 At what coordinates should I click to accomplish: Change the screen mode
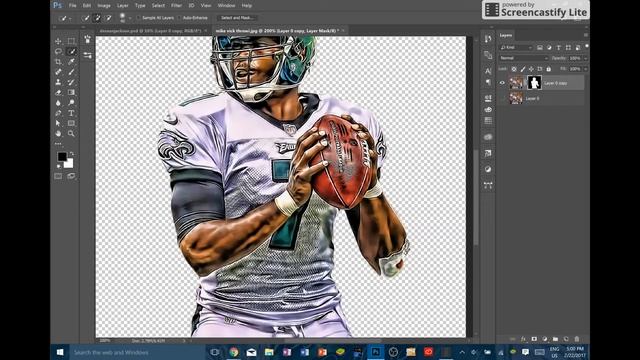pyautogui.click(x=71, y=176)
